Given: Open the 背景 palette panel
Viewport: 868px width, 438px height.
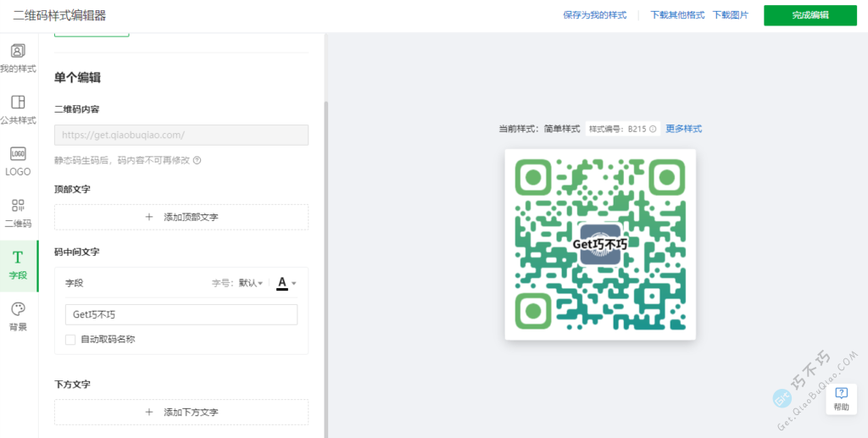Looking at the screenshot, I should point(18,315).
